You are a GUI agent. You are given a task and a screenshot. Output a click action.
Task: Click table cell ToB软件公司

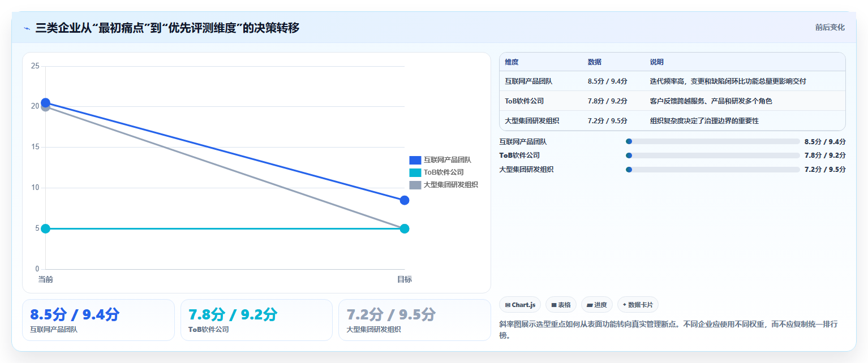(525, 101)
